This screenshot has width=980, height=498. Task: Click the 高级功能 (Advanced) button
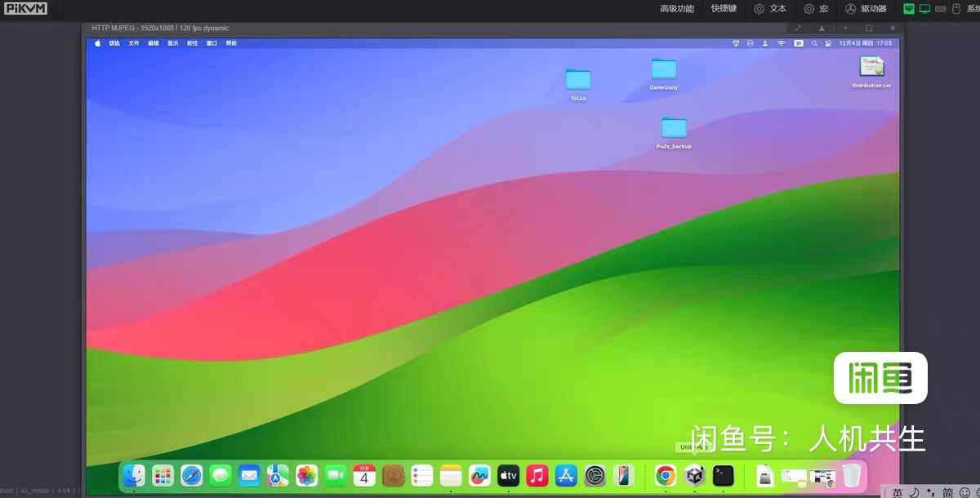click(677, 9)
